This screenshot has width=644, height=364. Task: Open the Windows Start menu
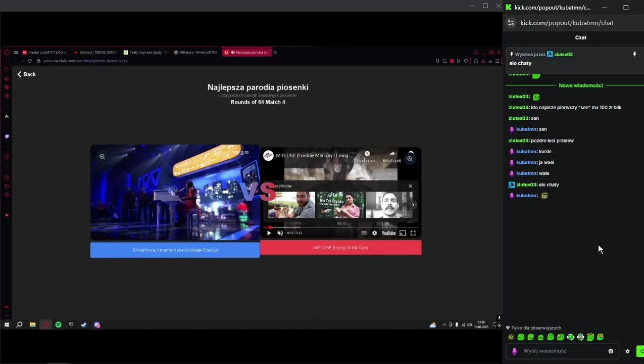7,325
